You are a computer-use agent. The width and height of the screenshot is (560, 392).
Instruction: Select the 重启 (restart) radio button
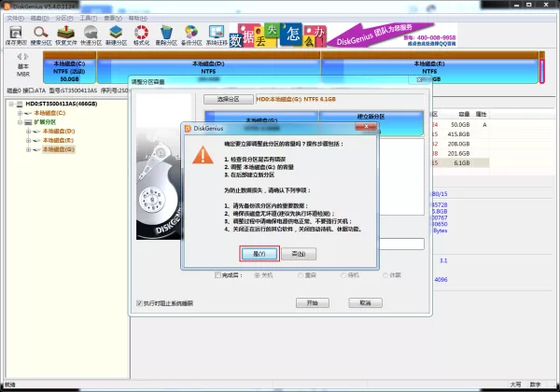pos(301,275)
